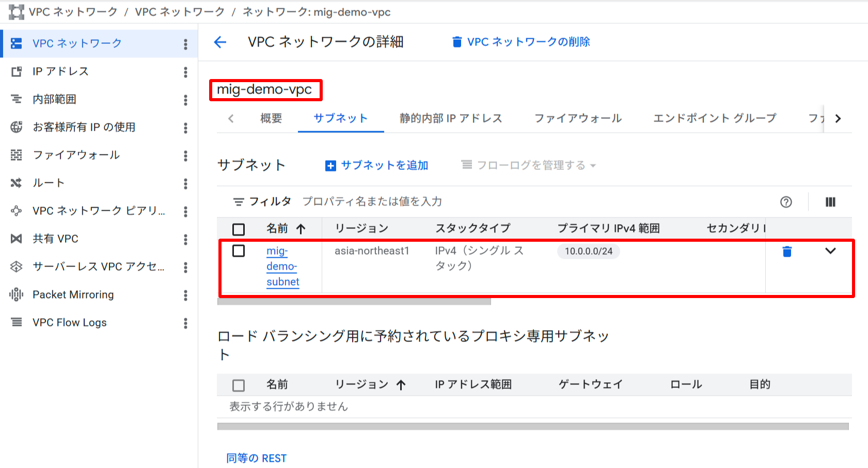Open フローログを管理する dropdown
Screen dimensions: 868x468
click(529, 165)
